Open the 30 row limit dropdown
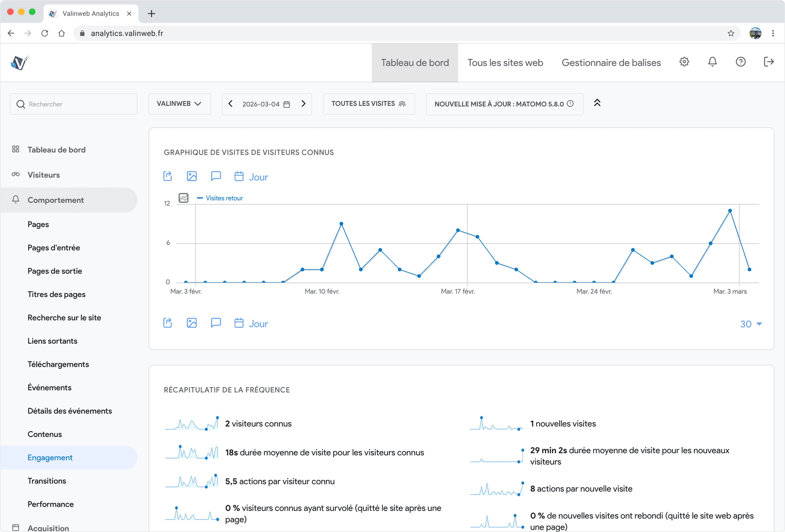Screen dimensions: 785x532 click(751, 324)
